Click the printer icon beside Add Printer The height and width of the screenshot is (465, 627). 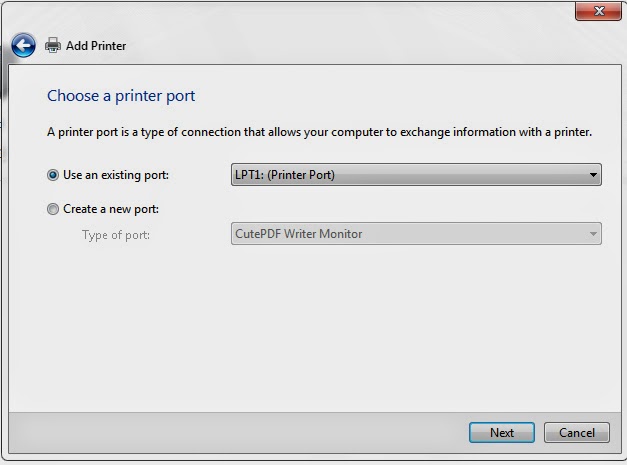[53, 45]
